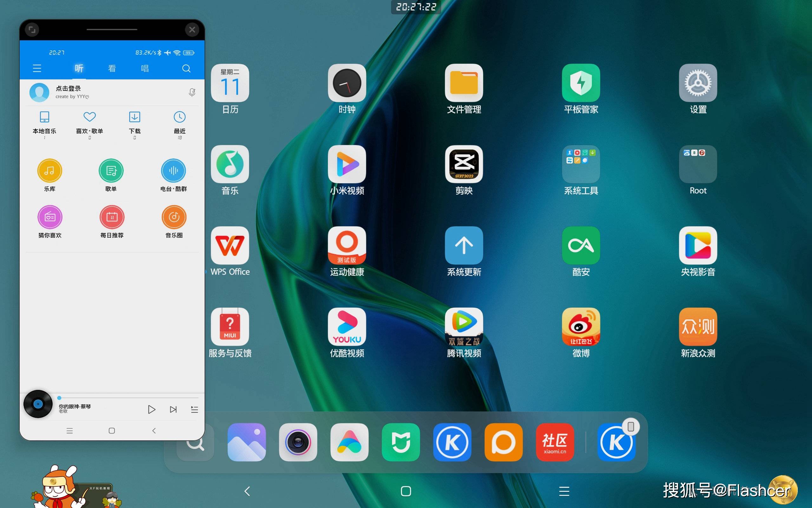
Task: Open 新浪众测 app
Action: click(x=698, y=333)
